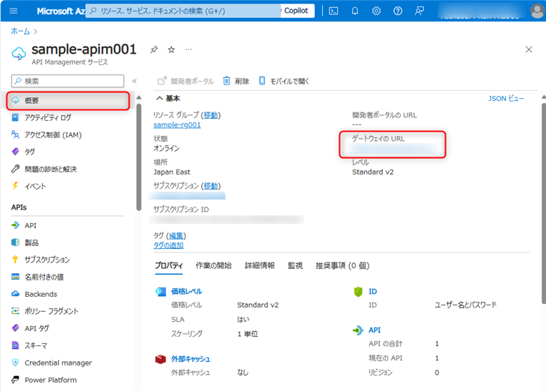Select アクセス制御 (IAM) in sidebar
Image resolution: width=546 pixels, height=392 pixels.
pyautogui.click(x=53, y=134)
